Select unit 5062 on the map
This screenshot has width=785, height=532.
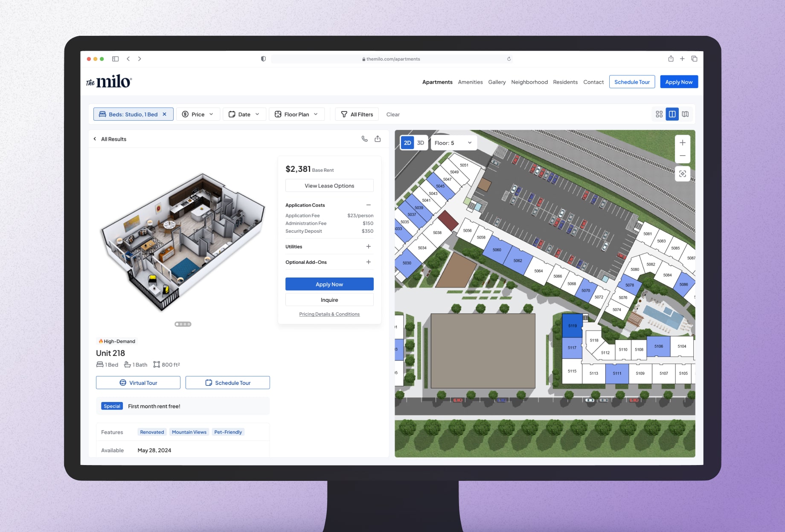[x=518, y=260]
